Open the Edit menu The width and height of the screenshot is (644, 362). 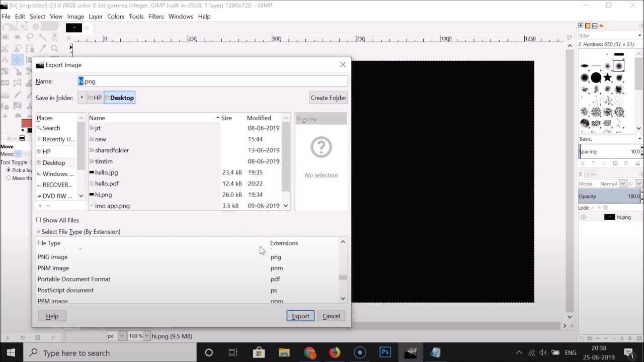point(20,17)
